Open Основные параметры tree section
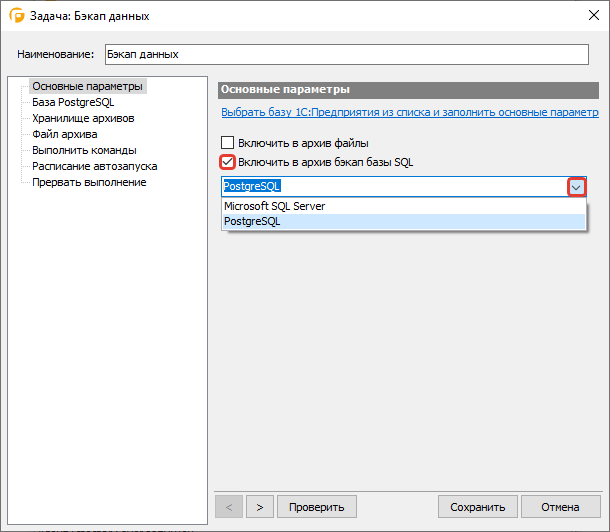The image size is (610, 532). pos(88,86)
